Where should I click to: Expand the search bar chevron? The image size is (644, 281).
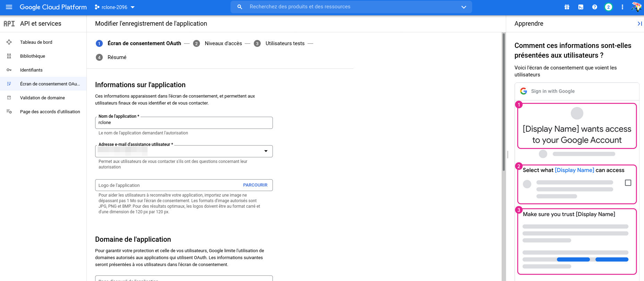pyautogui.click(x=464, y=7)
